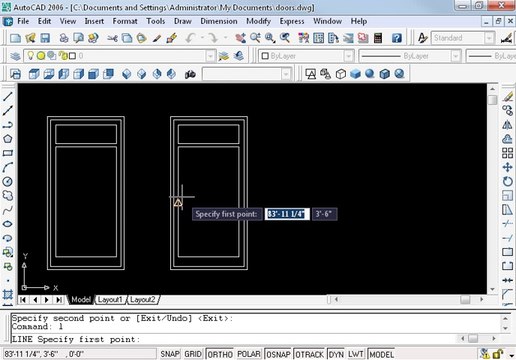This screenshot has width=516, height=360.
Task: Toggle ORTHO mode in status bar
Action: pos(220,354)
